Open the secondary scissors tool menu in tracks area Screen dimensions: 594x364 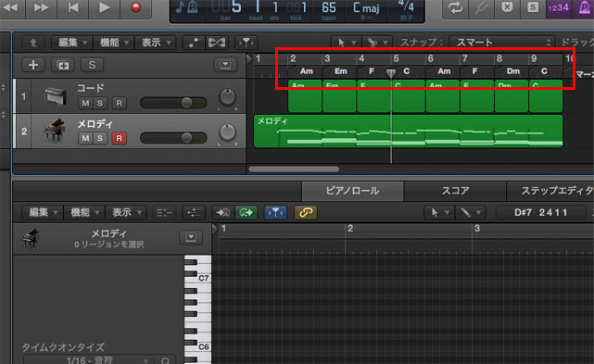coord(377,43)
